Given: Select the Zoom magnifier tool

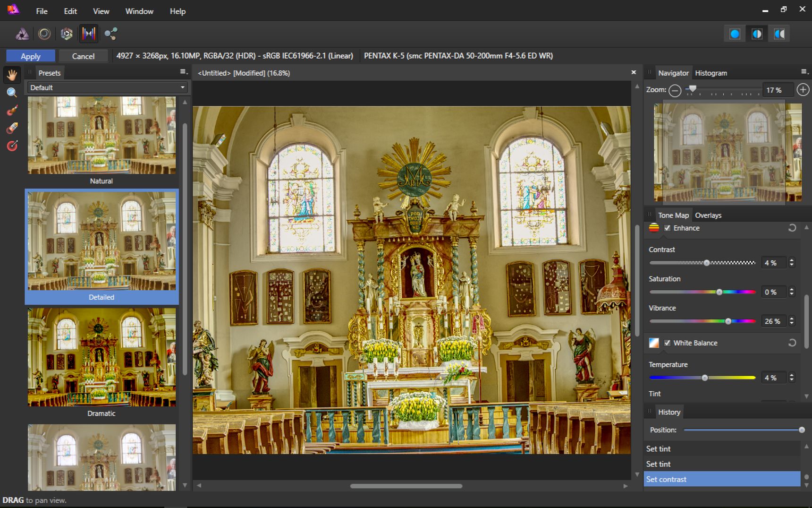Looking at the screenshot, I should (12, 93).
